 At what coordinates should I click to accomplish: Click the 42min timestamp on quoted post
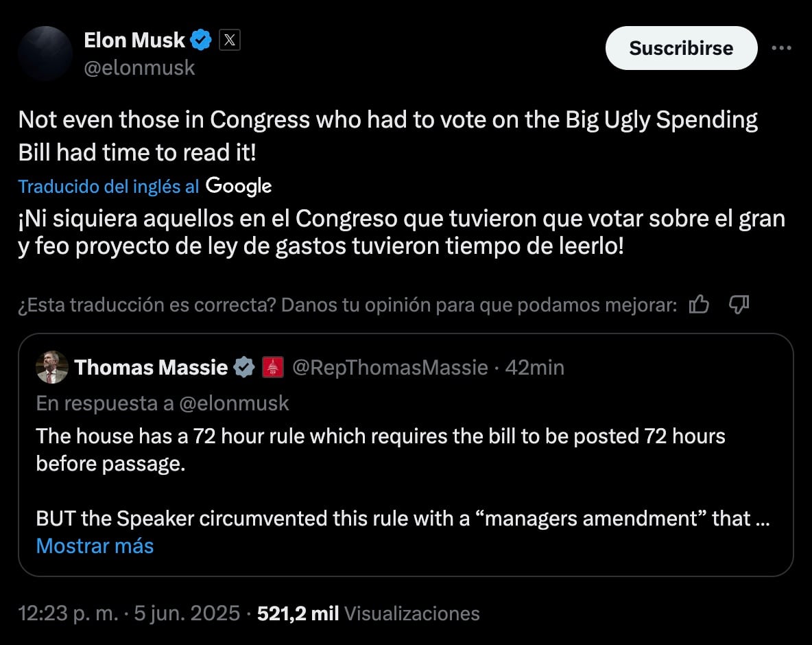534,368
